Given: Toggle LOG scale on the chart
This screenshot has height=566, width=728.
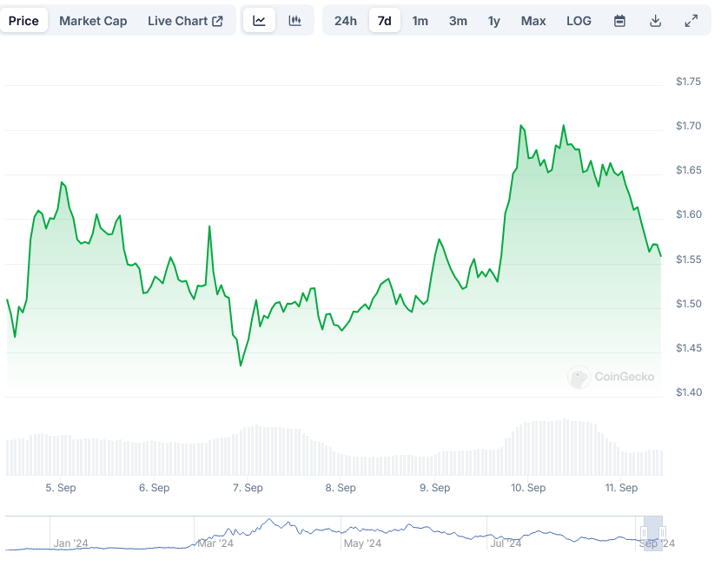Looking at the screenshot, I should pyautogui.click(x=579, y=21).
